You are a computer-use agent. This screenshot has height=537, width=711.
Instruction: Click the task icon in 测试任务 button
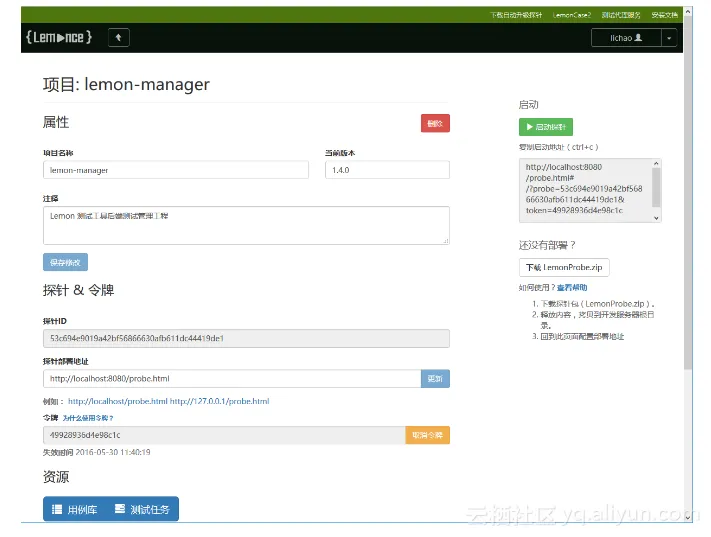click(x=120, y=509)
